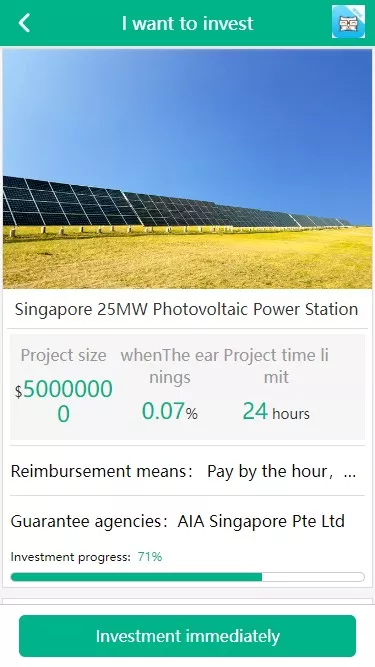Click the Project time limit label

[x=276, y=366]
